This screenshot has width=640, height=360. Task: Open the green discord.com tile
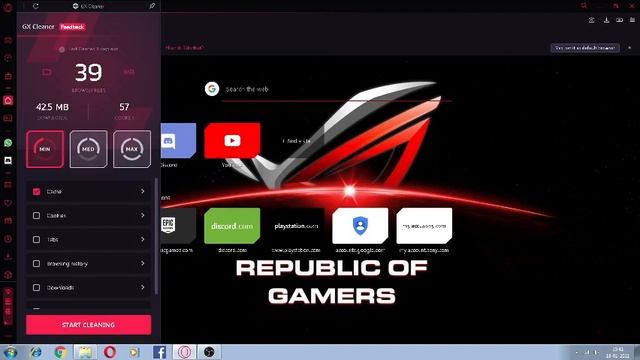232,226
